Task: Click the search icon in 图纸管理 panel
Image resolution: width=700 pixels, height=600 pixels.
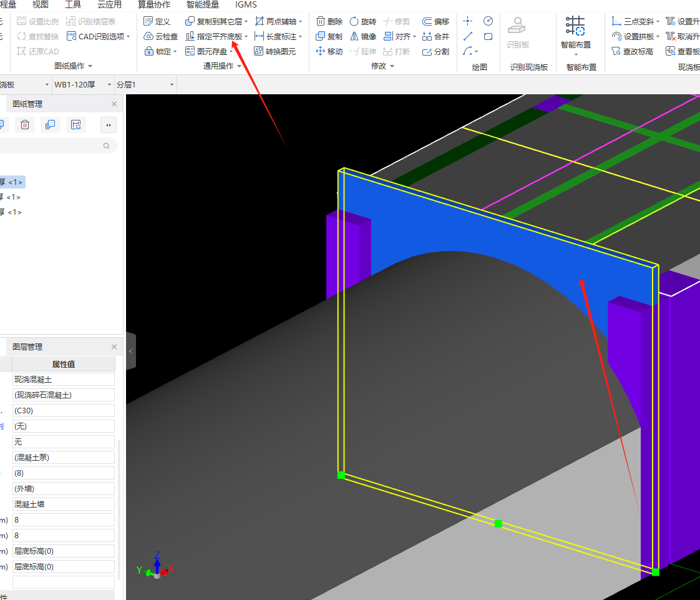Action: click(106, 145)
